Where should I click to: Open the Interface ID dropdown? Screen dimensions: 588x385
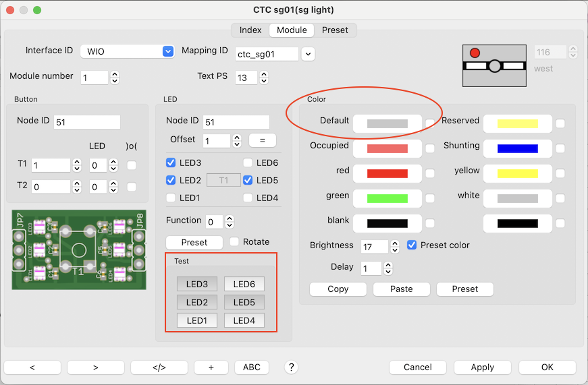168,51
